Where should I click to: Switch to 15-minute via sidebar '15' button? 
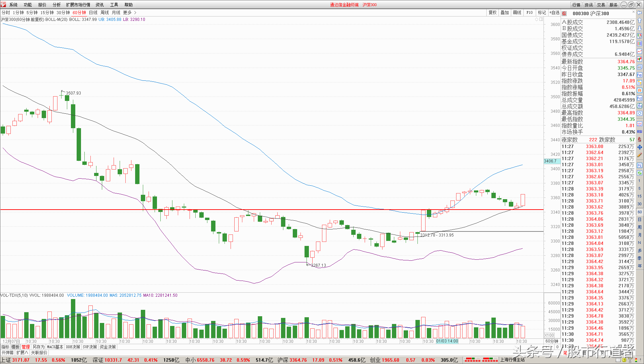(x=639, y=196)
